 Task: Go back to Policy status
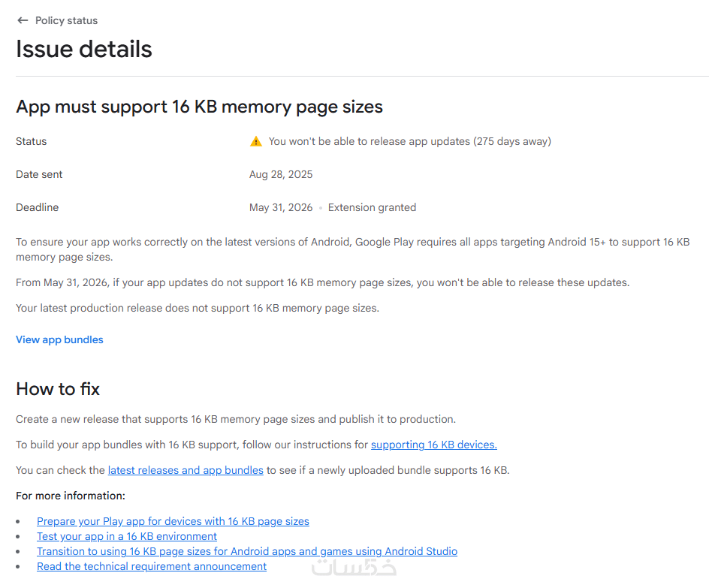(66, 20)
